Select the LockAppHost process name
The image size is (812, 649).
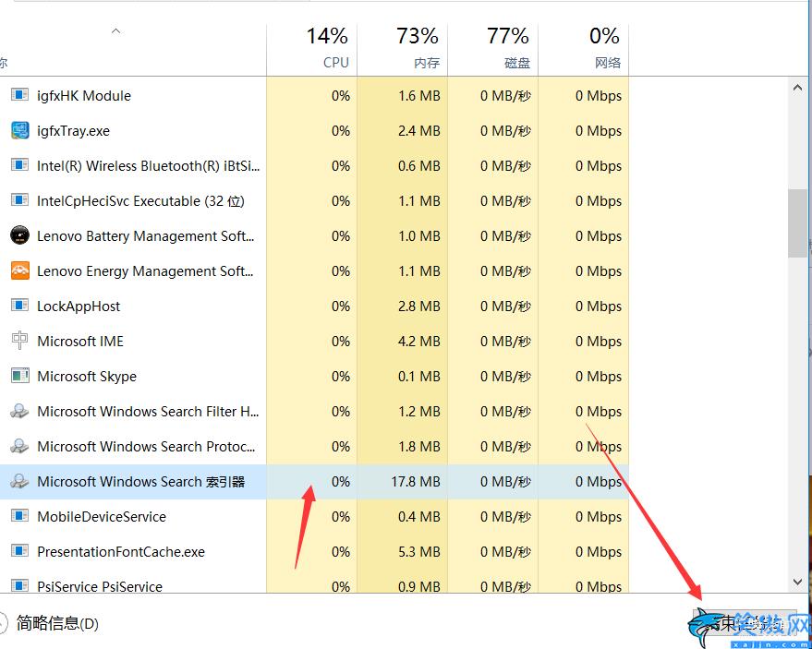[x=79, y=306]
